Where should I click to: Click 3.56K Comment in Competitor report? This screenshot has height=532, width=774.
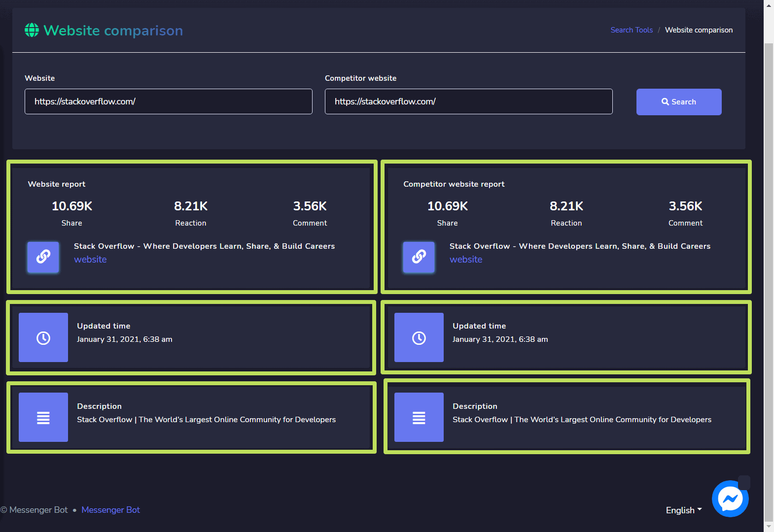pyautogui.click(x=686, y=213)
